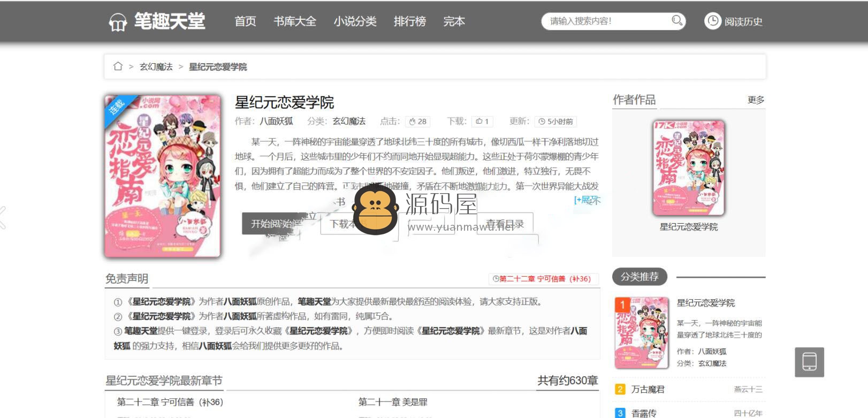Open chapter 第二十一章 美是罪
The image size is (868, 418).
click(393, 402)
